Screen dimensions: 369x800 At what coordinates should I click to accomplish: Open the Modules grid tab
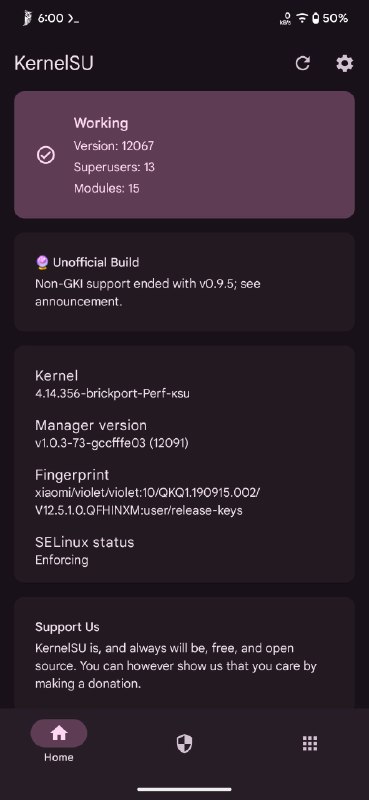(x=310, y=743)
